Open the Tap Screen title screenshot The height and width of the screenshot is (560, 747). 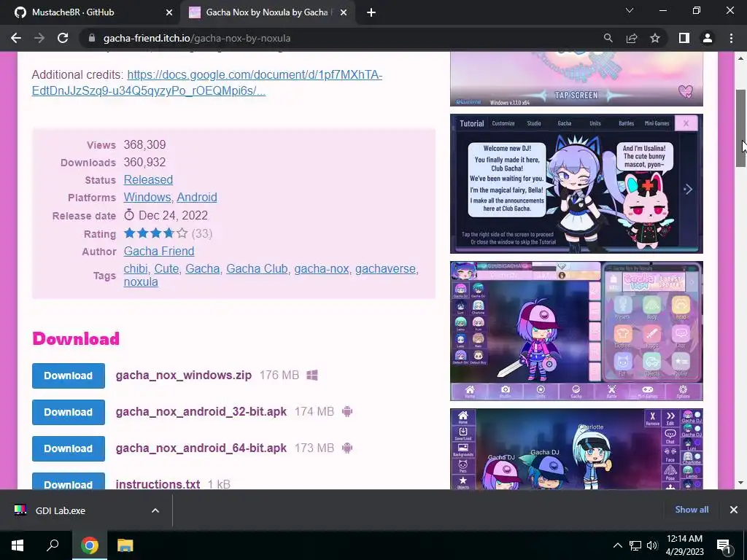[576, 79]
